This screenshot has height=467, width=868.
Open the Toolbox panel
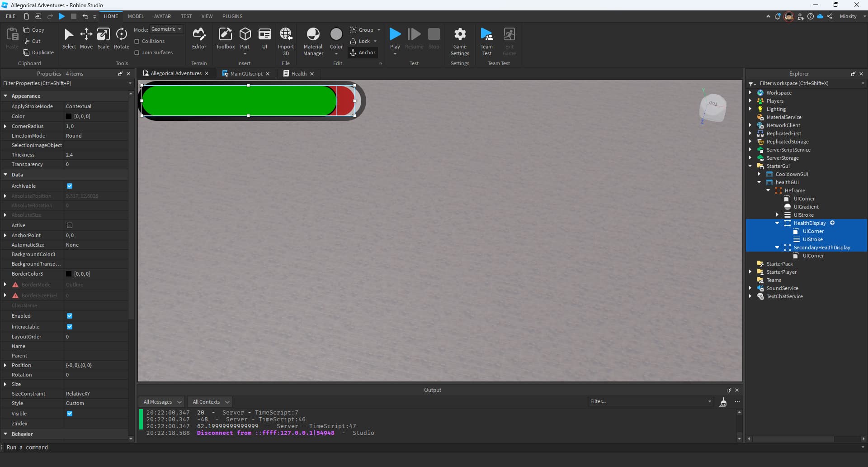225,38
